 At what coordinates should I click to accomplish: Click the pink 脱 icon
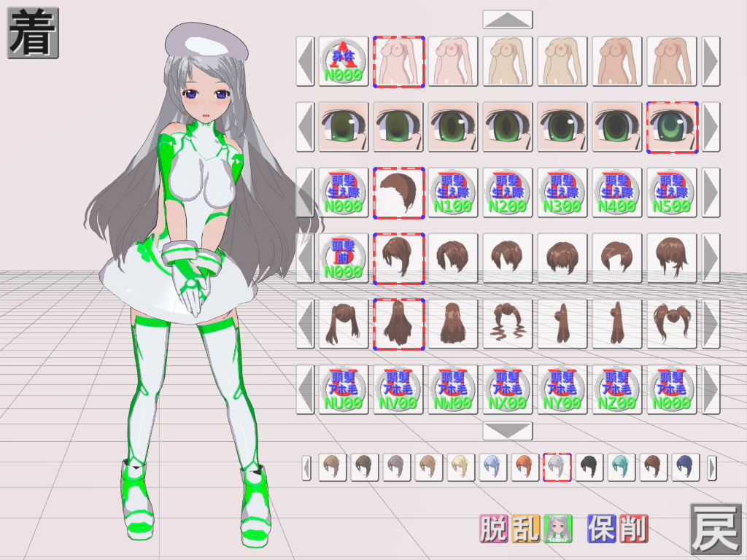click(493, 529)
